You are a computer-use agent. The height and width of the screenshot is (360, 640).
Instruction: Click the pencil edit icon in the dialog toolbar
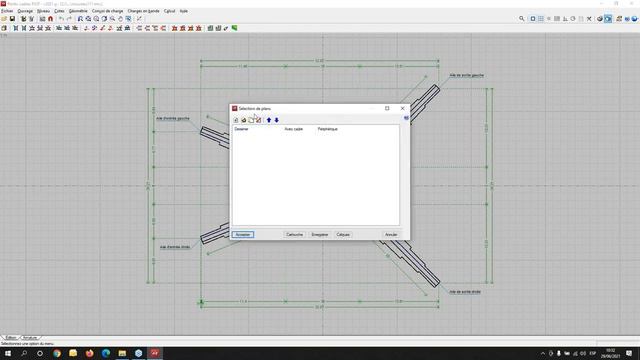258,120
